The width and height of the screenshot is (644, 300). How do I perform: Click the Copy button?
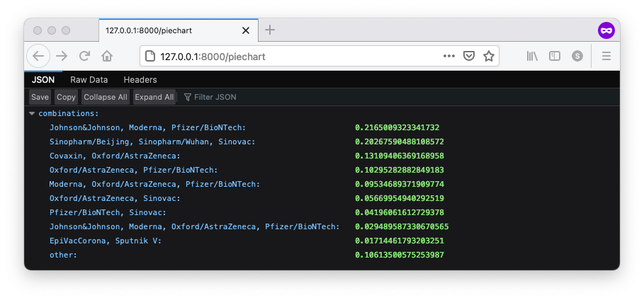[66, 97]
